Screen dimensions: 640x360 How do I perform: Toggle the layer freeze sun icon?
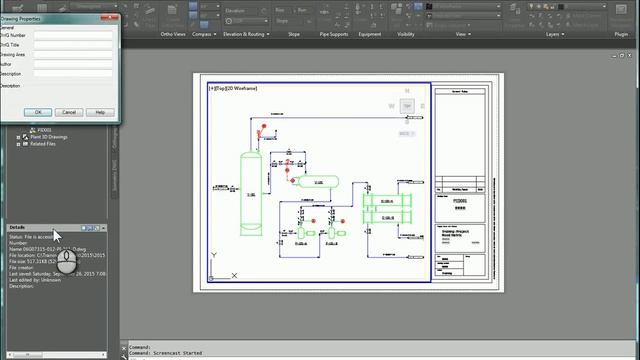tap(539, 7)
